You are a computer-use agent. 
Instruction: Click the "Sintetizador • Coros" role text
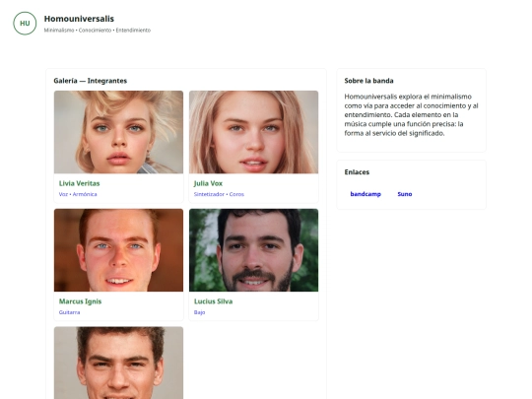coord(219,194)
